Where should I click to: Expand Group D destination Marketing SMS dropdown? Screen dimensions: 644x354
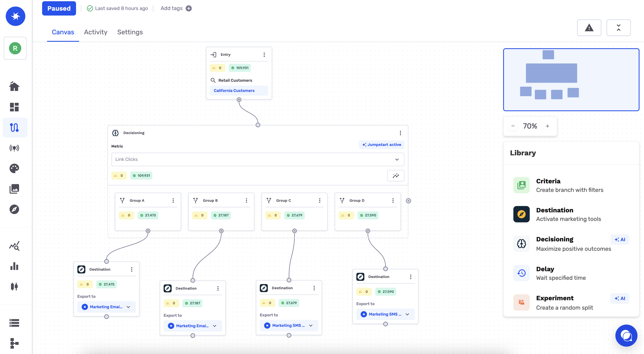[385, 314]
